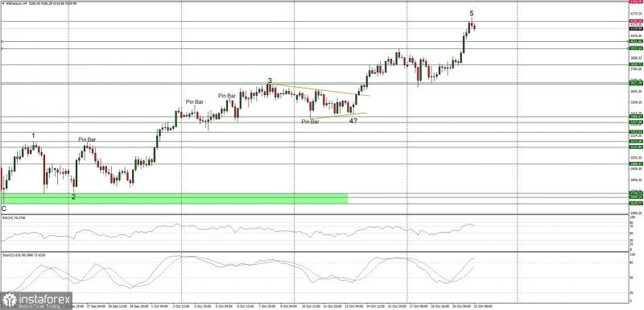The image size is (644, 310).
Task: Click the 2980.47 green price level tag
Action: coord(636,163)
